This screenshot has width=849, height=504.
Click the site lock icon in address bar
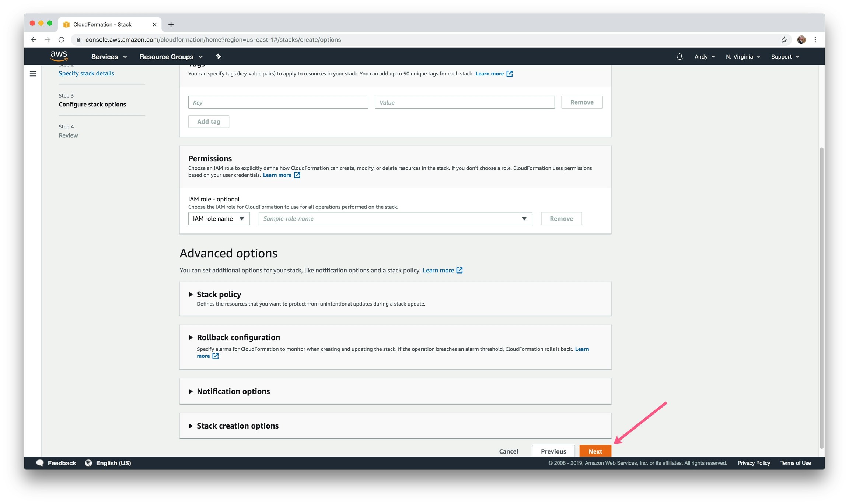[x=78, y=39]
